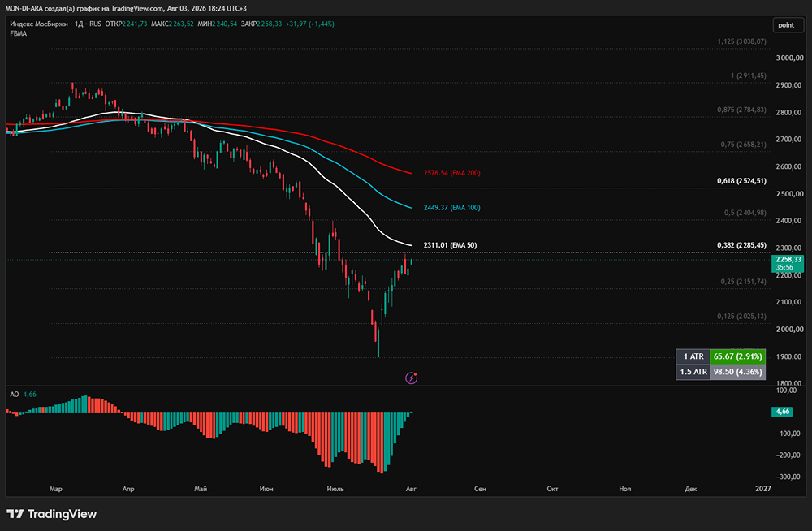Click the Сен label on time axis
This screenshot has height=531, width=812.
tap(480, 489)
